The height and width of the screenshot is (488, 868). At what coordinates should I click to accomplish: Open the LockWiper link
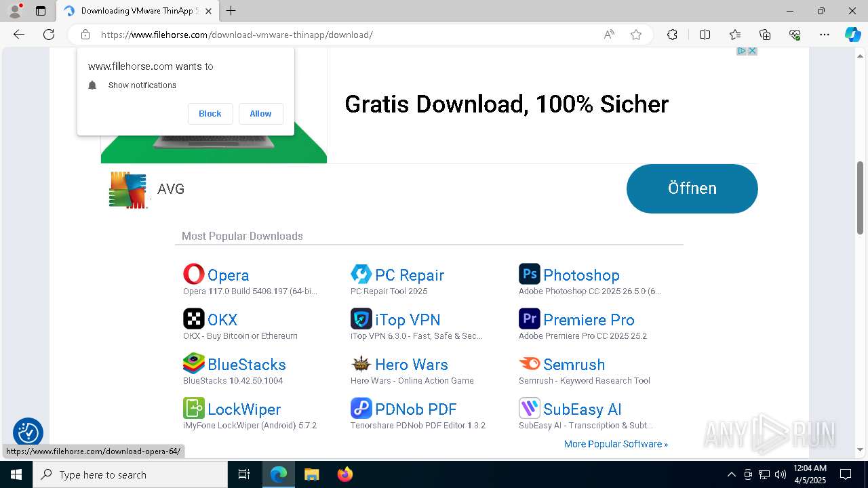coord(244,409)
